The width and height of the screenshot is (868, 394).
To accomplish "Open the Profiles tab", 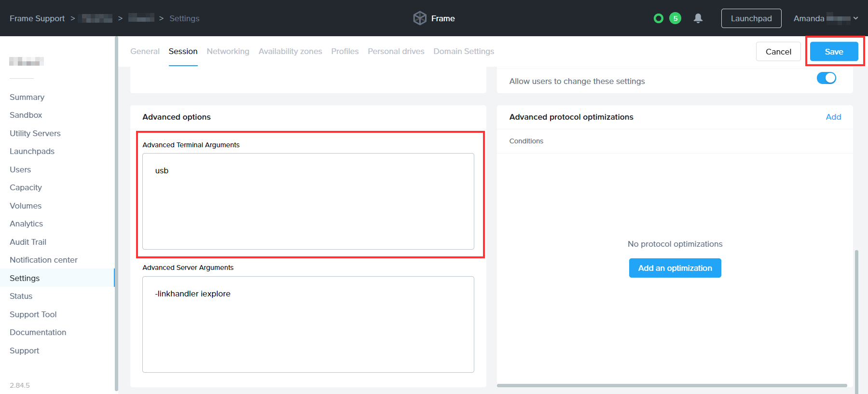I will [x=344, y=51].
